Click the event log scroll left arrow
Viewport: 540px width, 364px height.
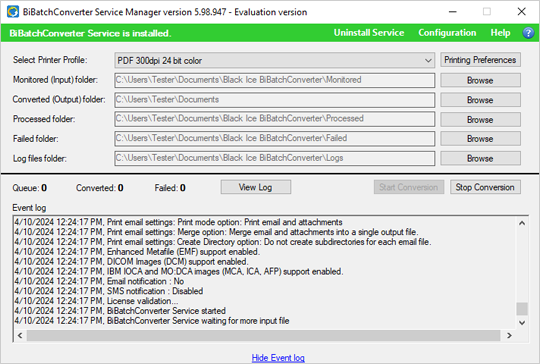tap(20, 335)
